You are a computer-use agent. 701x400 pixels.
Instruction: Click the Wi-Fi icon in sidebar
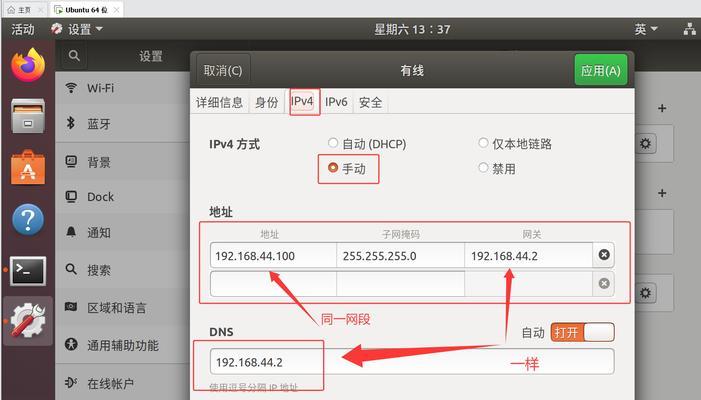point(71,88)
